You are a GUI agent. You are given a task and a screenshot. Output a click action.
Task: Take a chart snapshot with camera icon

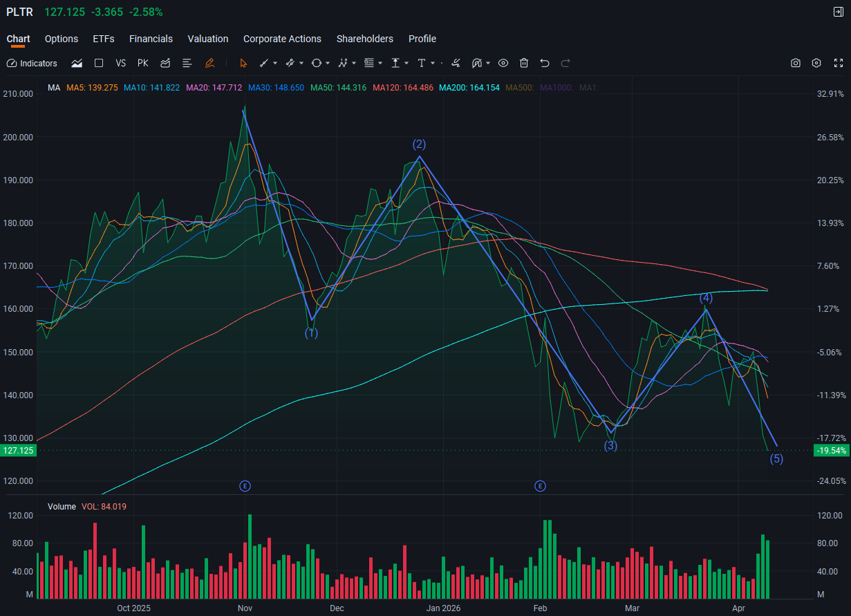(x=796, y=63)
